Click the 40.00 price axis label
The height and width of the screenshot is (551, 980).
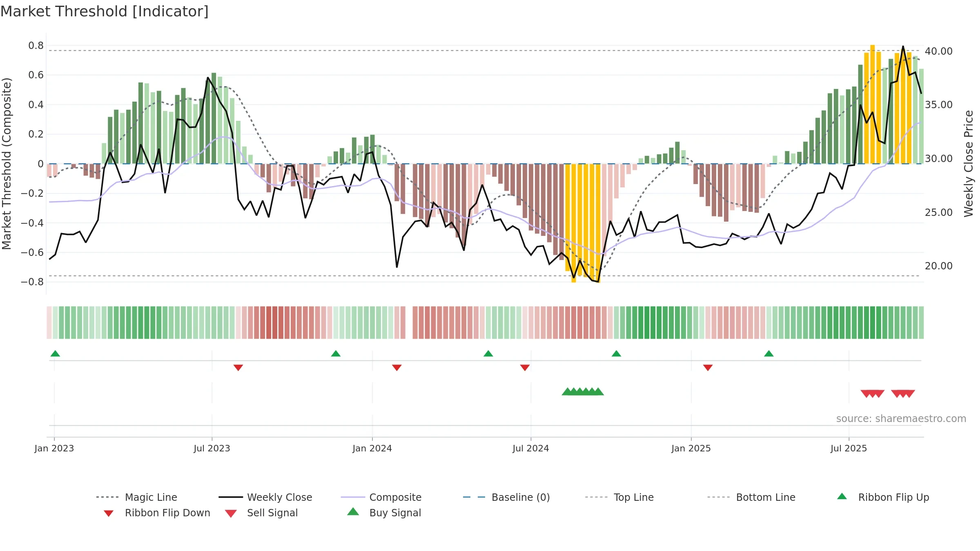pyautogui.click(x=938, y=51)
